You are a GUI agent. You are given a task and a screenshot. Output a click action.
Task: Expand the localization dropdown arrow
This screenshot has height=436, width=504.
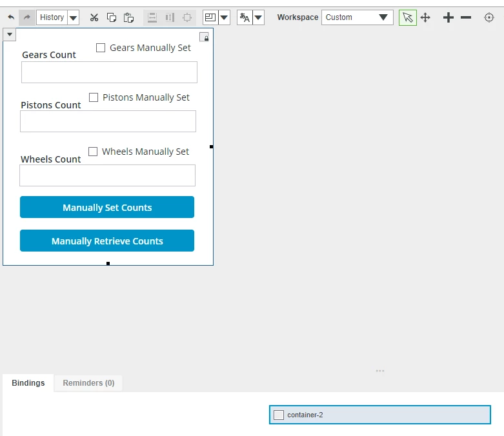258,17
